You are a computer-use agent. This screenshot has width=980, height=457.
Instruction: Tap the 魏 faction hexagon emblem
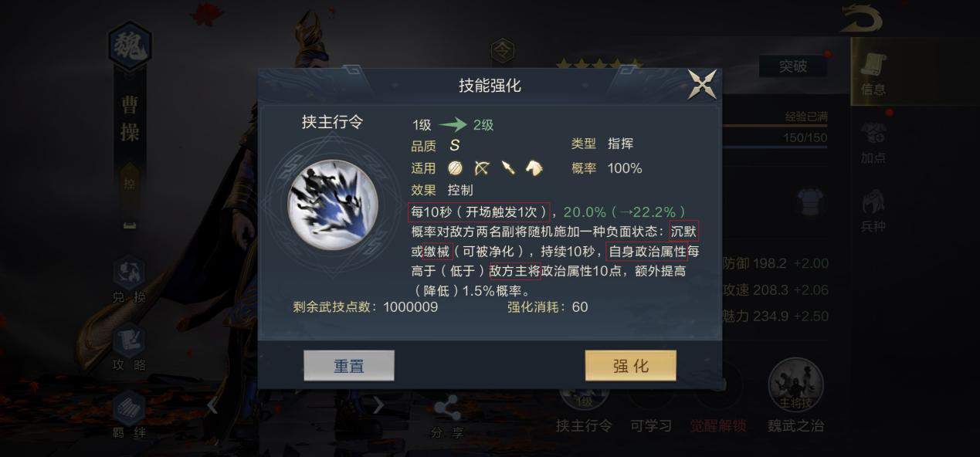tap(130, 46)
